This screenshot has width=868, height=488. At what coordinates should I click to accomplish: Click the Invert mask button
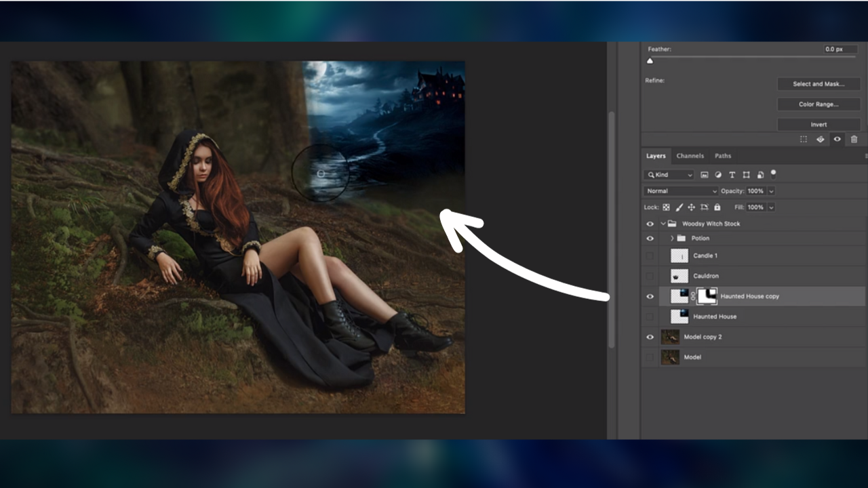click(819, 125)
